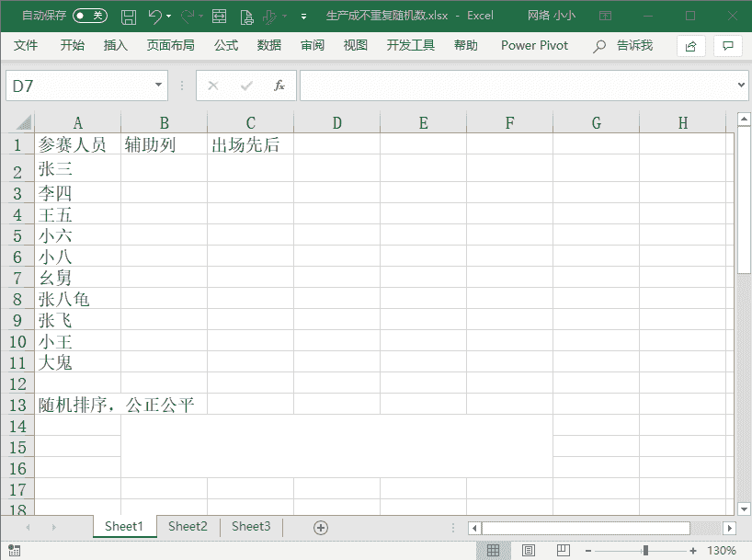Switch to the 插入 ribbon tab

pos(116,46)
